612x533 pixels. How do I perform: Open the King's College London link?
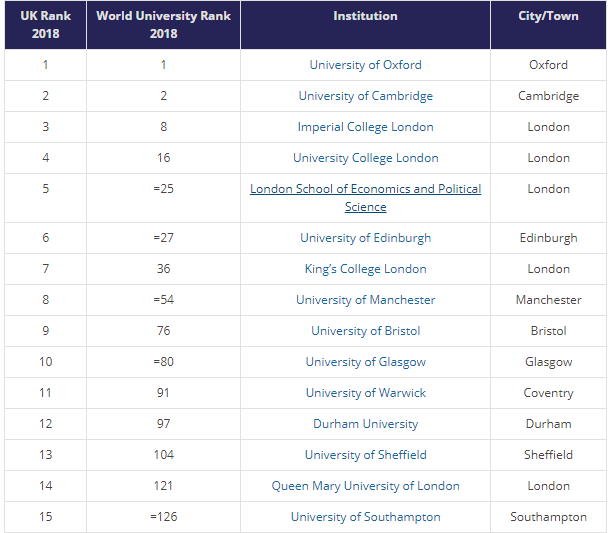(x=365, y=269)
